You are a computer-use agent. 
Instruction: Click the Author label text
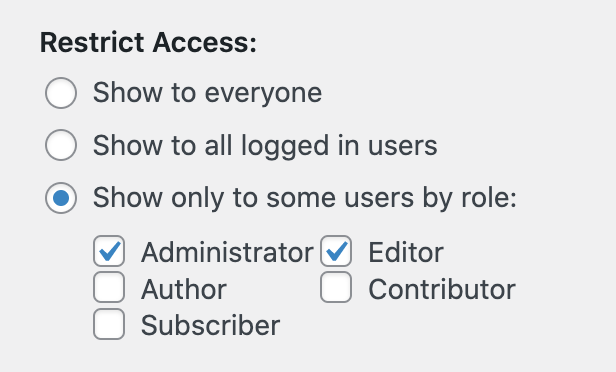point(184,290)
